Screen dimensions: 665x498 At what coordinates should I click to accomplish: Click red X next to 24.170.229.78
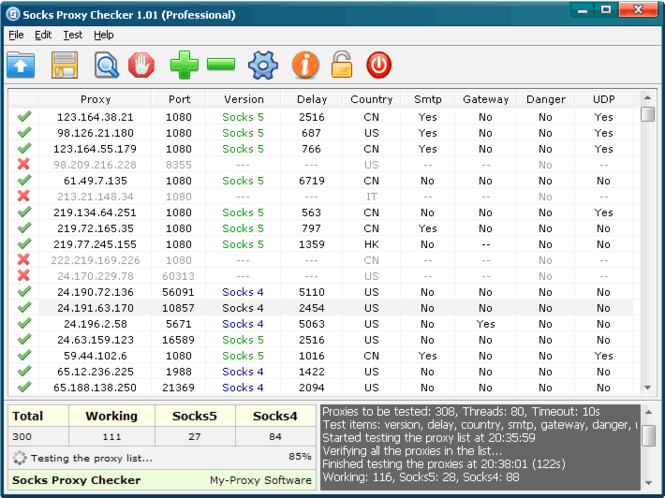coord(24,276)
